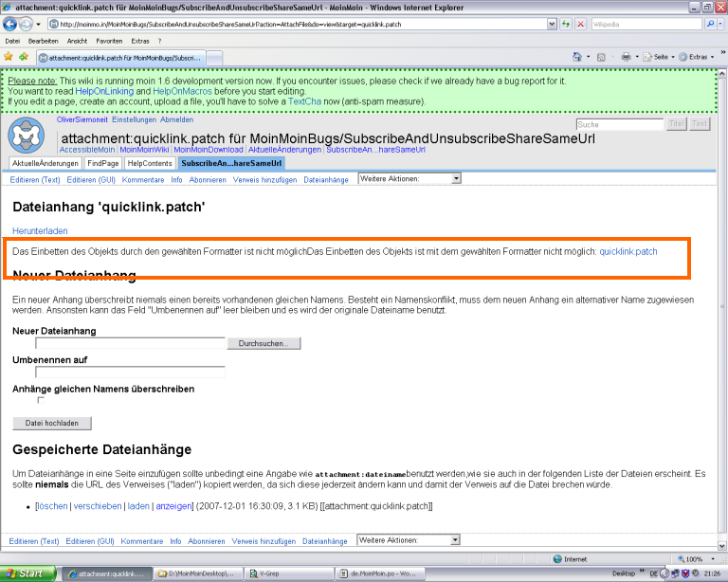Click the MoinMoin logo
The image size is (728, 582).
click(26, 136)
